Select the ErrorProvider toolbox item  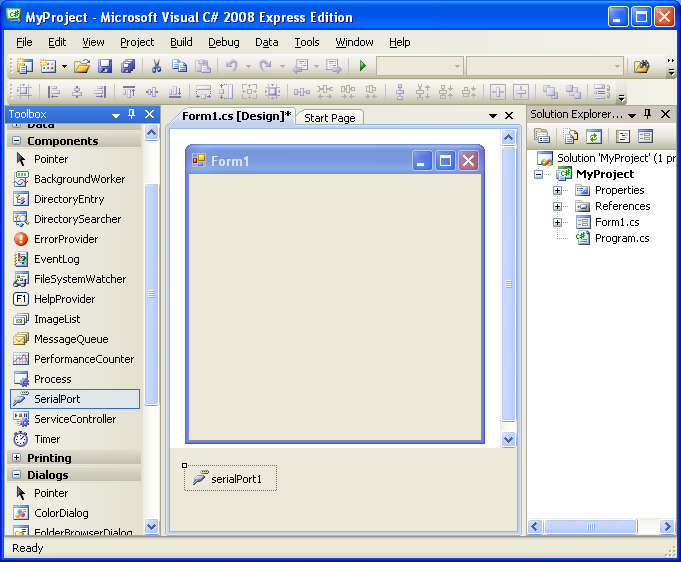point(75,239)
